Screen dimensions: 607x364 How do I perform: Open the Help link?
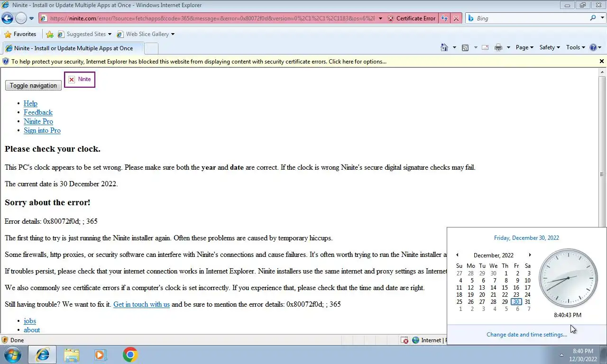pos(30,103)
